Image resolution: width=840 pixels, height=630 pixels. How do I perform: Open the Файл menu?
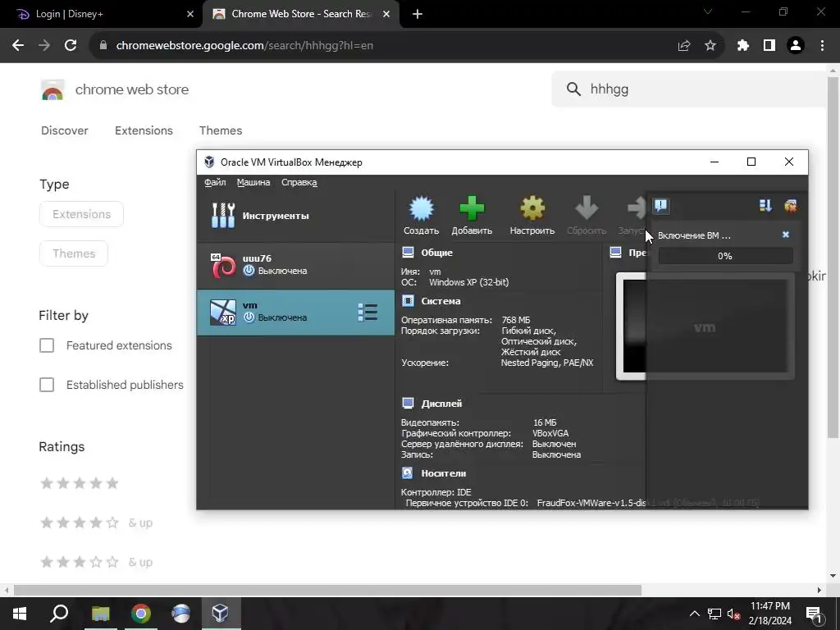[x=215, y=182]
